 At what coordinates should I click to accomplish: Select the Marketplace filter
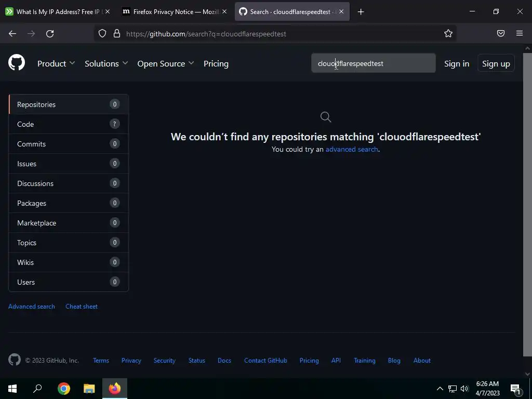pos(69,222)
